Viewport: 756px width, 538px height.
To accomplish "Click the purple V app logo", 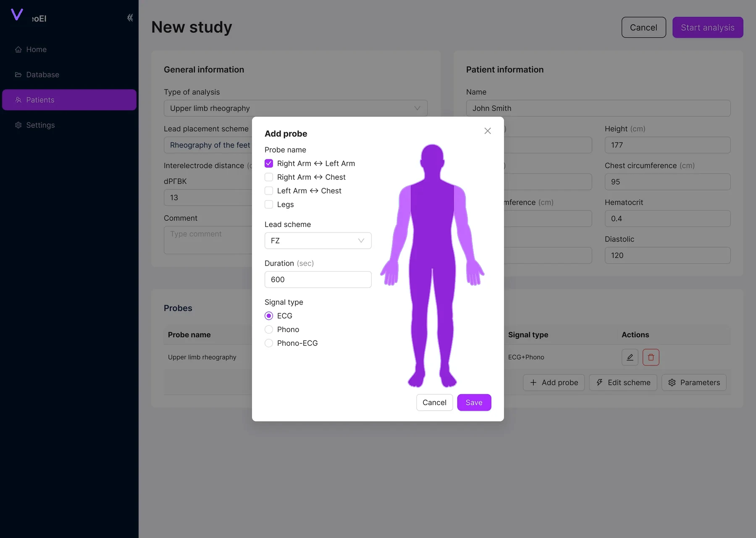I will [17, 15].
